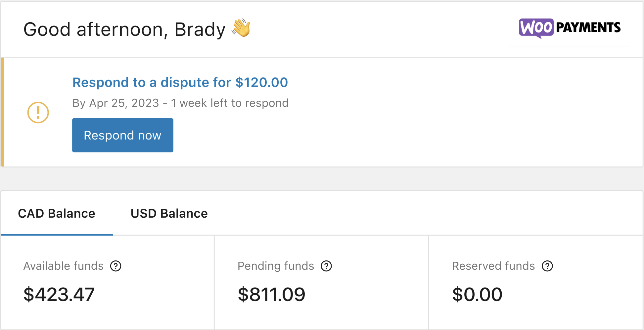Click the WooPayments logo
This screenshot has height=330, width=644.
570,27
